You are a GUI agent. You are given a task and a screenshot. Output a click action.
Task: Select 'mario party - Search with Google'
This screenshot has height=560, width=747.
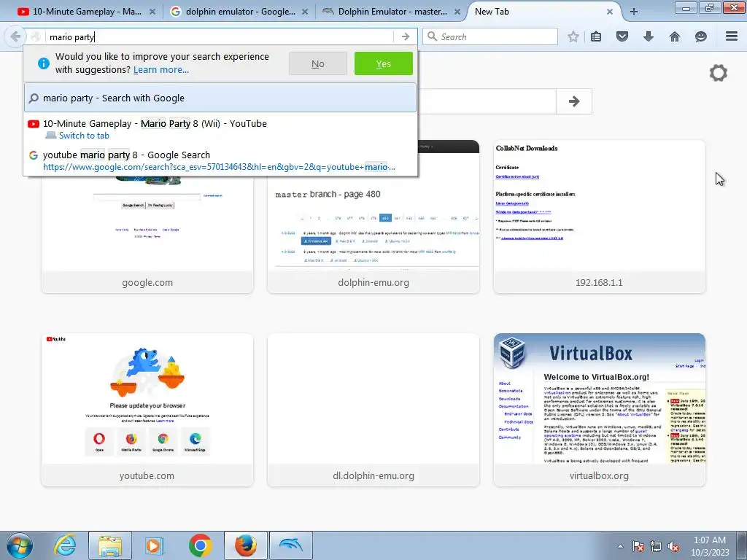[x=220, y=98]
